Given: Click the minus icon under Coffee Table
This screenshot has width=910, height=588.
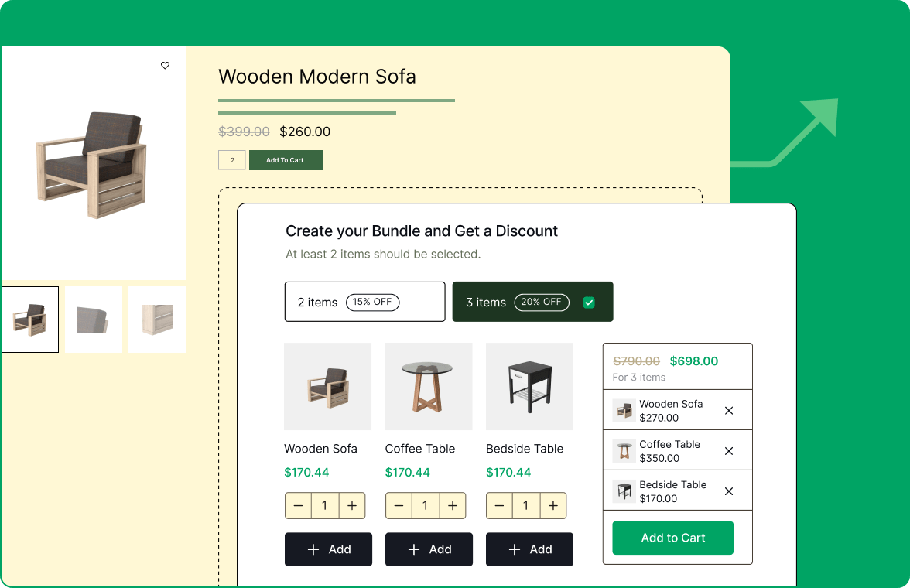Looking at the screenshot, I should 399,505.
